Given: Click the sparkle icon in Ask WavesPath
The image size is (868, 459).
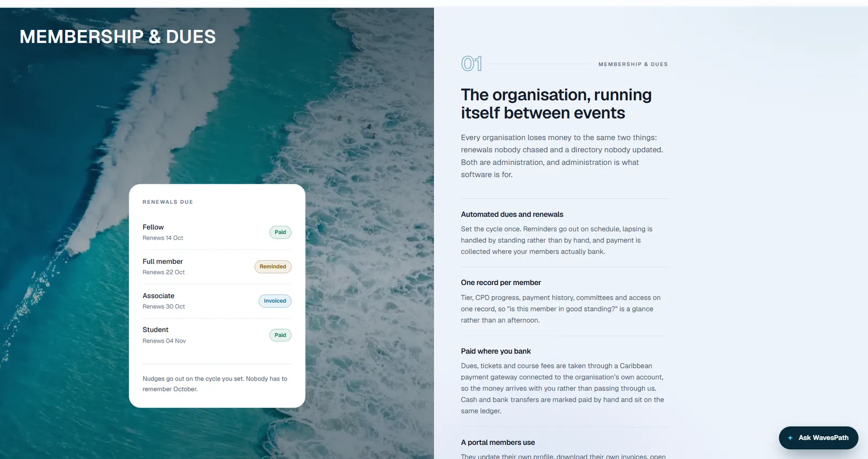Looking at the screenshot, I should click(x=790, y=438).
